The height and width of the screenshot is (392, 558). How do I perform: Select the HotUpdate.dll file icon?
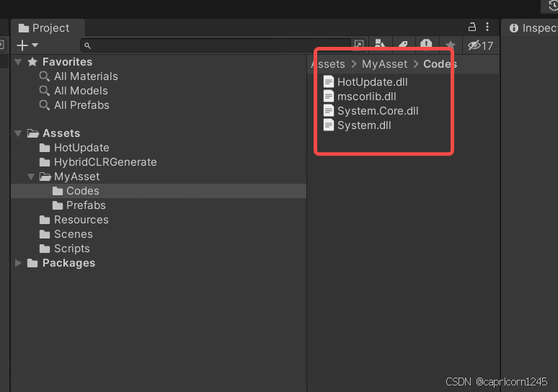[x=329, y=82]
